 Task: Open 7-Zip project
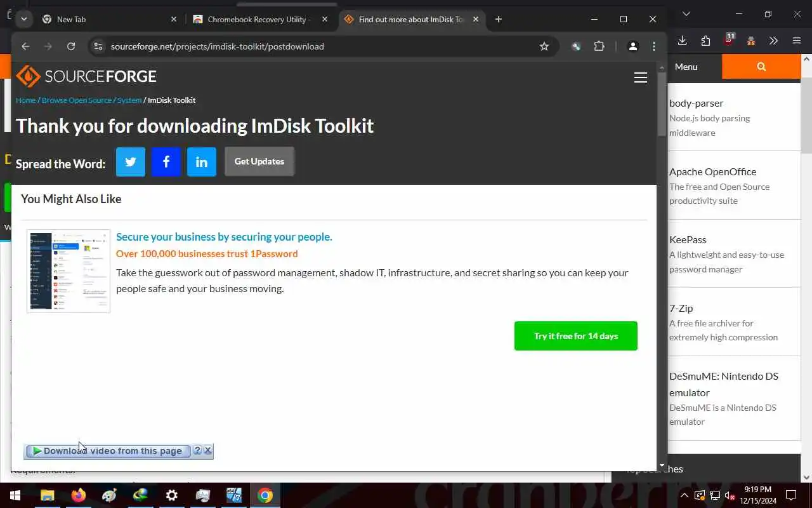[681, 308]
